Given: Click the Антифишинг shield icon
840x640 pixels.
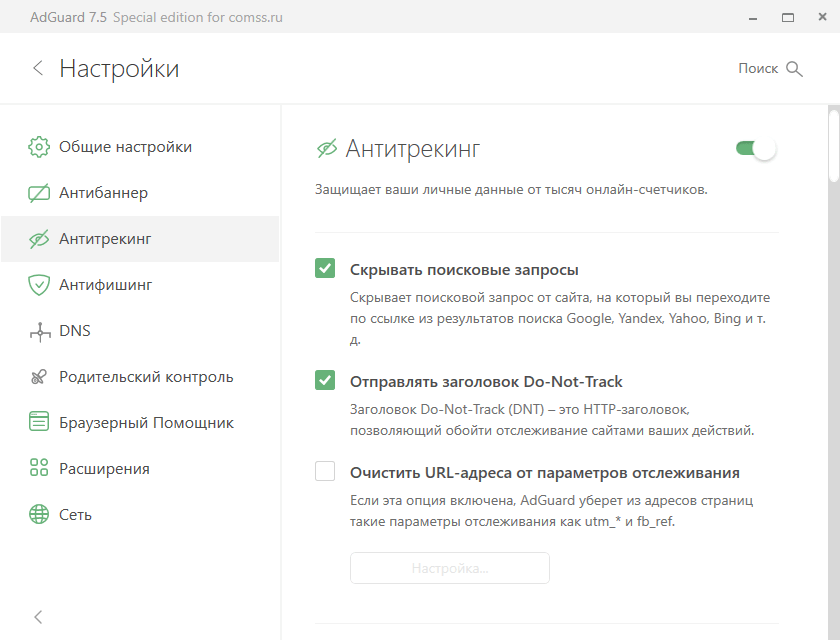Looking at the screenshot, I should 39,285.
